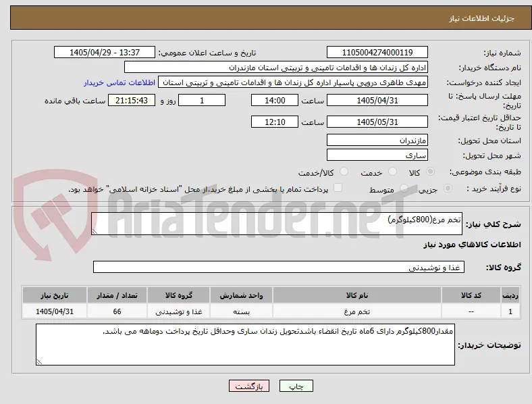Click the واحد شمارش column header
The height and width of the screenshot is (404, 532).
click(241, 295)
